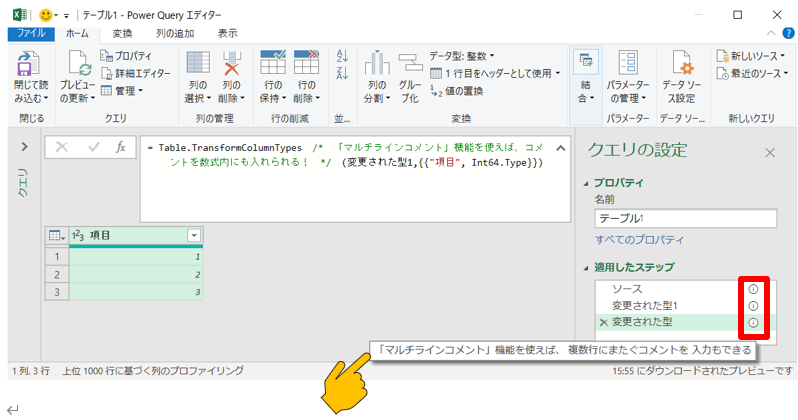The image size is (798, 420).
Task: Open the quick access toolbar dropdown arrow
Action: (x=66, y=16)
